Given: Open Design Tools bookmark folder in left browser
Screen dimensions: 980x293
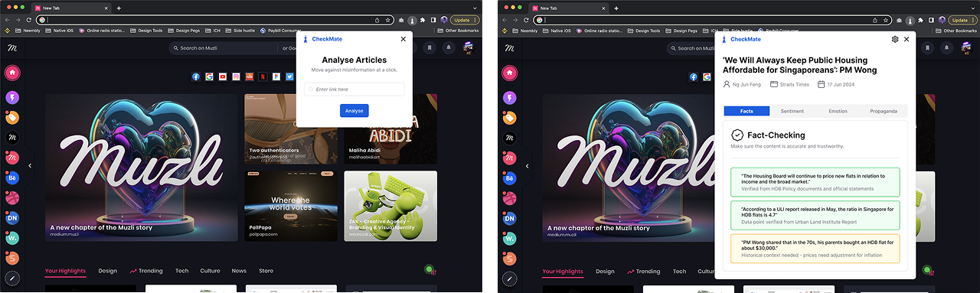Looking at the screenshot, I should tap(146, 31).
